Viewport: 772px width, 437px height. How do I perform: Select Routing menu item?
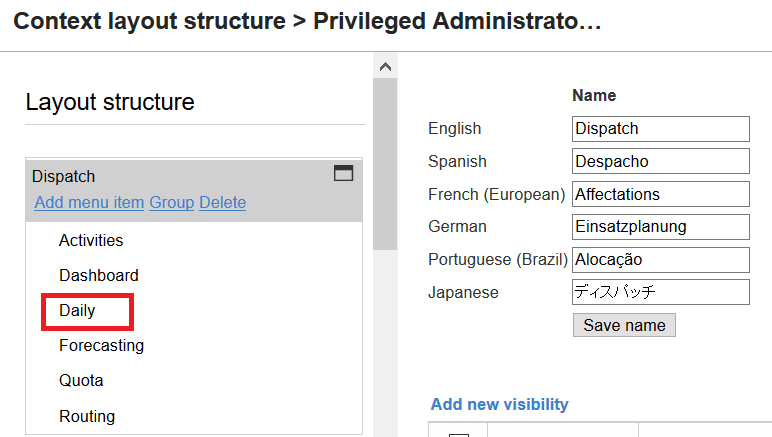point(87,416)
